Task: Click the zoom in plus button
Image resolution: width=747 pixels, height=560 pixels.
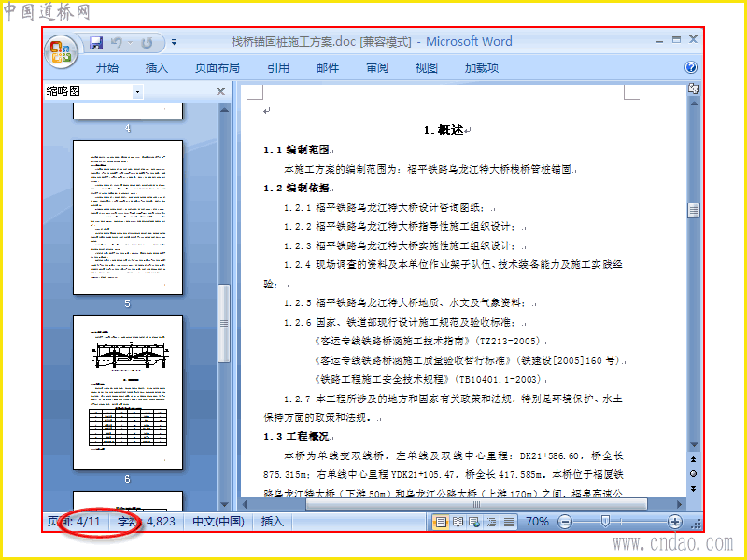Action: point(674,522)
